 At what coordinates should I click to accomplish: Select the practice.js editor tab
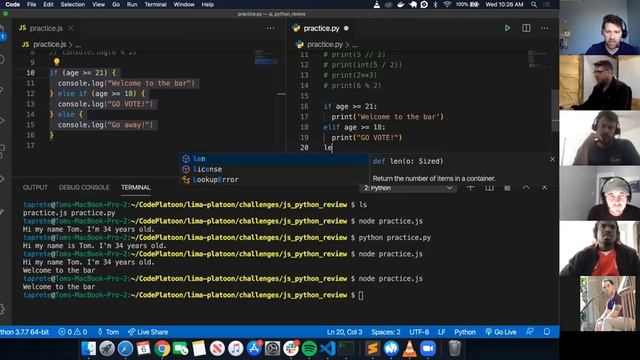46,28
